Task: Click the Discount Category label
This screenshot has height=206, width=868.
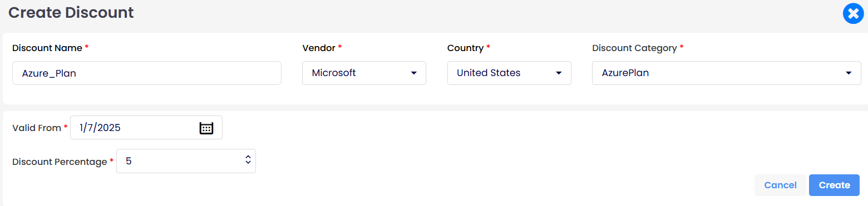Action: pyautogui.click(x=634, y=48)
